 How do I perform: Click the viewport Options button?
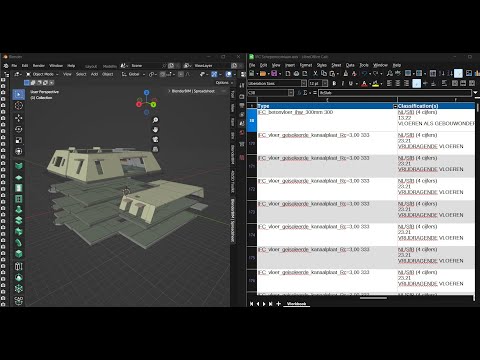click(x=223, y=83)
